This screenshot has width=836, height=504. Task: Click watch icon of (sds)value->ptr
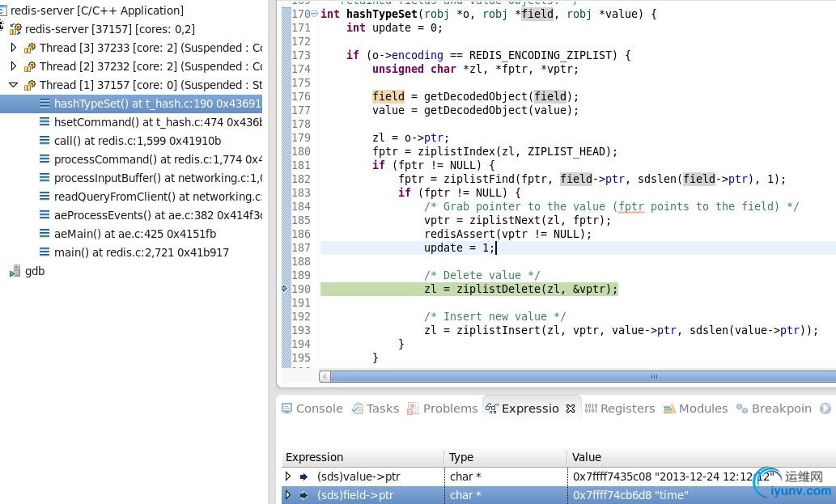click(304, 476)
